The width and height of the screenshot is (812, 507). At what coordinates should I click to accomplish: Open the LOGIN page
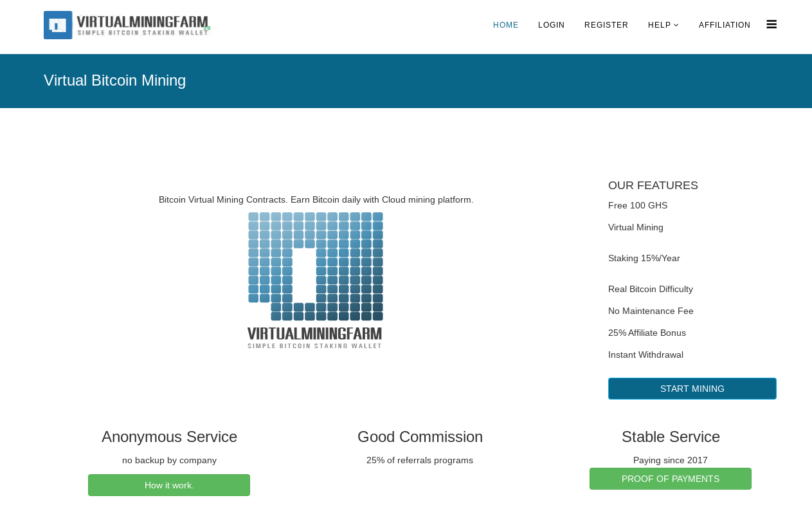pyautogui.click(x=552, y=25)
